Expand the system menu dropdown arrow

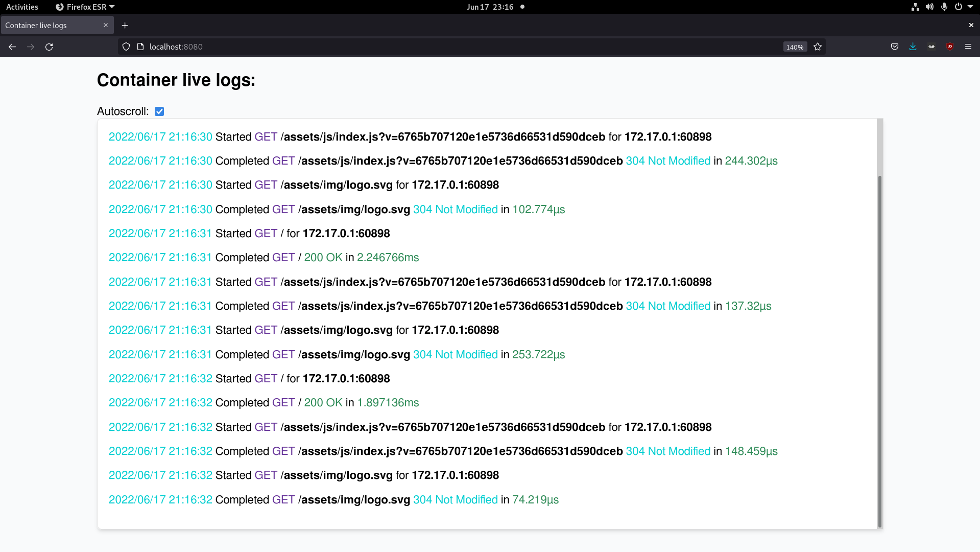970,7
